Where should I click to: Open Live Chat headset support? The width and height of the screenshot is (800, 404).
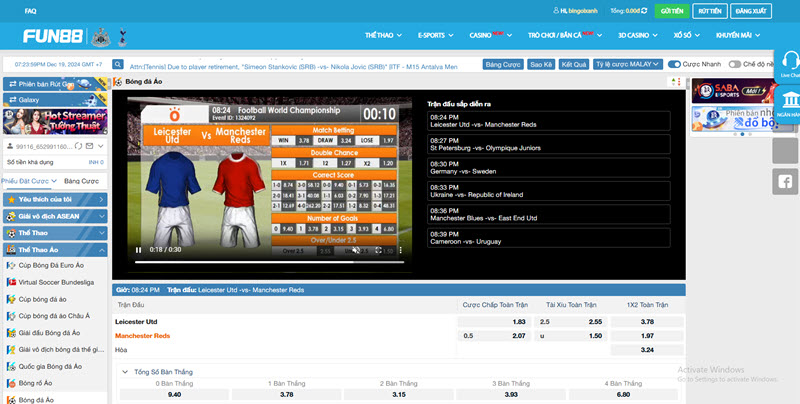(x=790, y=64)
